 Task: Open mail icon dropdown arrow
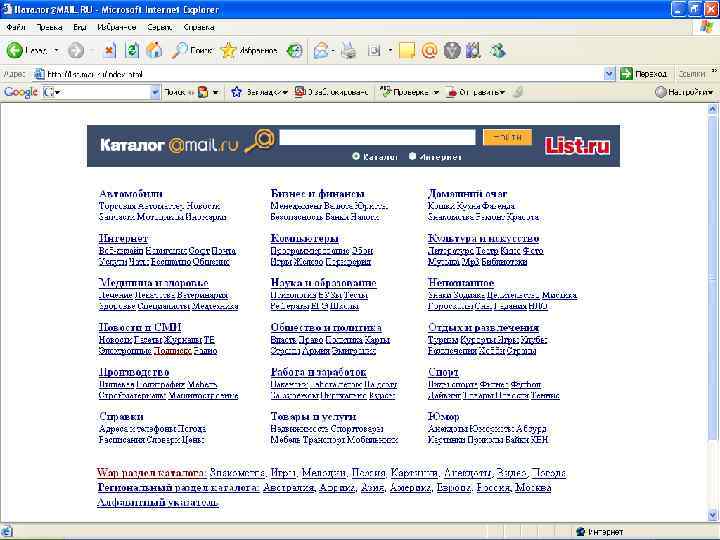pos(333,51)
